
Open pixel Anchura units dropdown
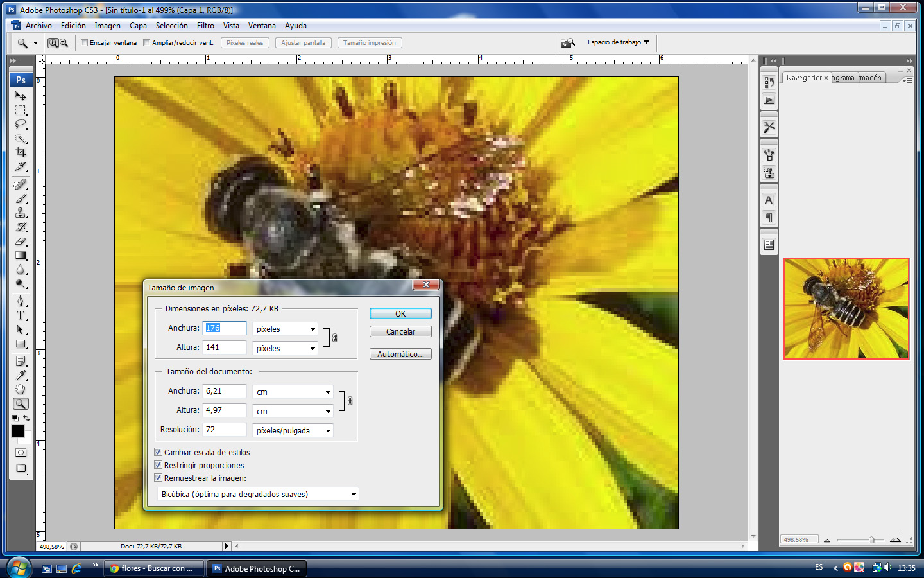285,329
